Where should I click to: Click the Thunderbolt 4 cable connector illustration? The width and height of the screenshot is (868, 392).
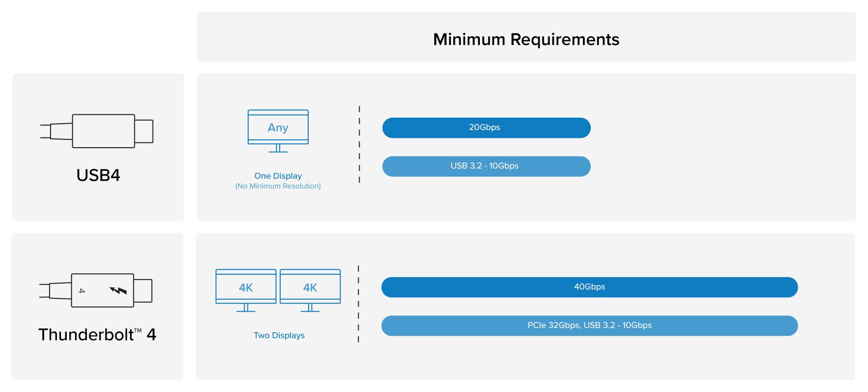pyautogui.click(x=103, y=290)
